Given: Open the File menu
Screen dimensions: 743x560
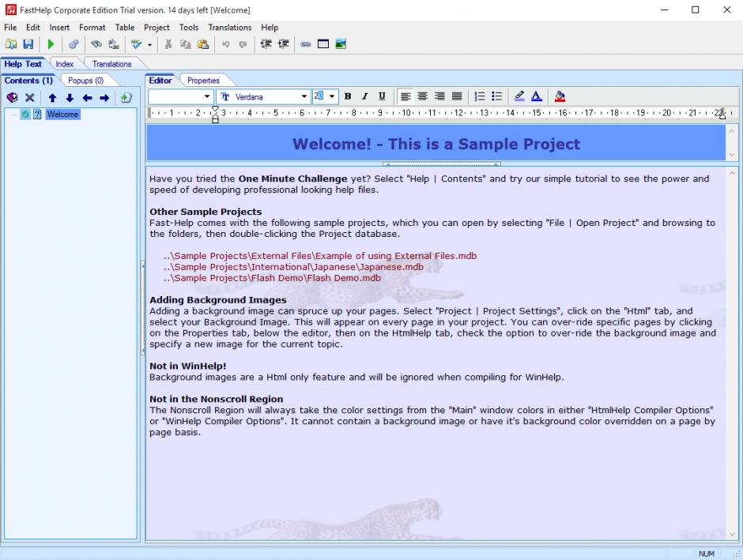Looking at the screenshot, I should [x=10, y=28].
